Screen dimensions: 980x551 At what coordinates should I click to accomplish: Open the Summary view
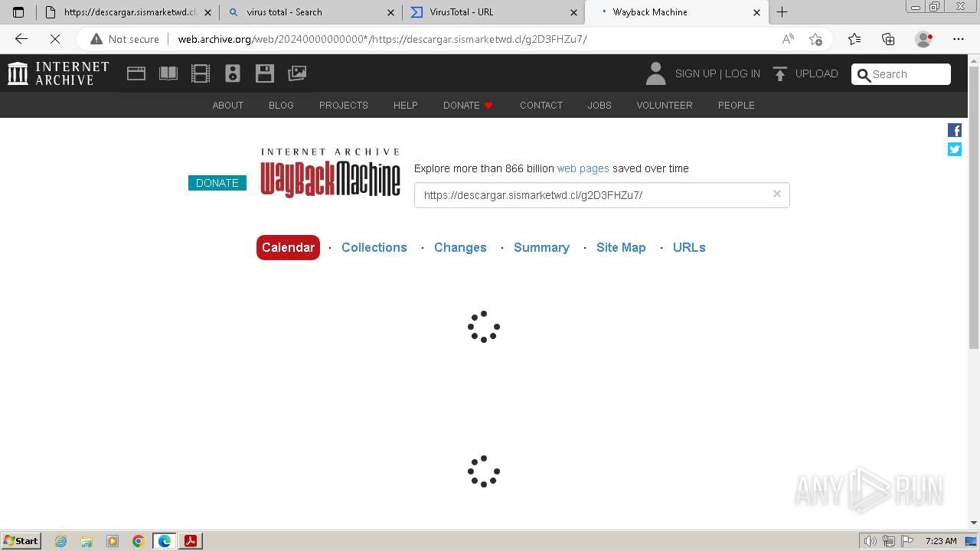(541, 247)
